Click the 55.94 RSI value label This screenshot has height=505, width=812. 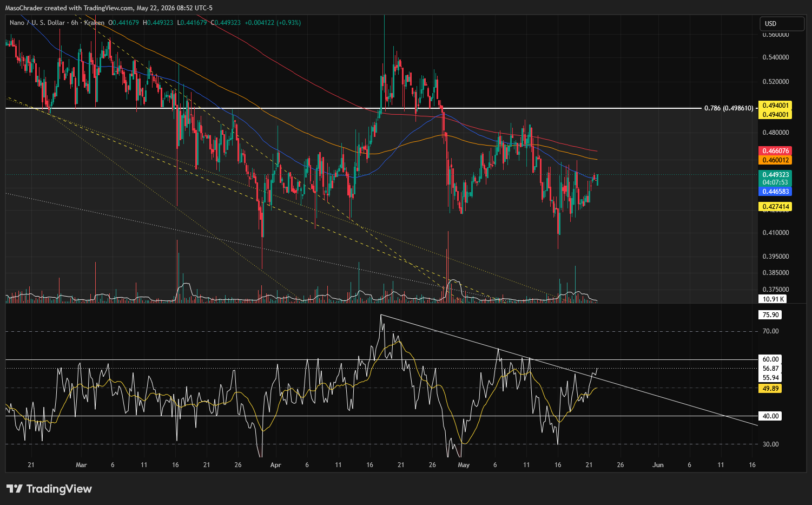click(770, 378)
